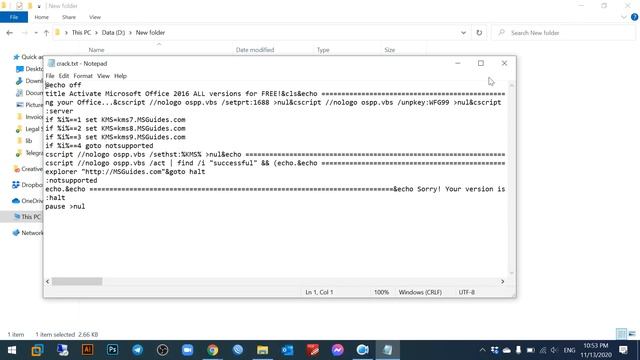The height and width of the screenshot is (360, 640).
Task: Open Explorer help icon
Action: (634, 17)
